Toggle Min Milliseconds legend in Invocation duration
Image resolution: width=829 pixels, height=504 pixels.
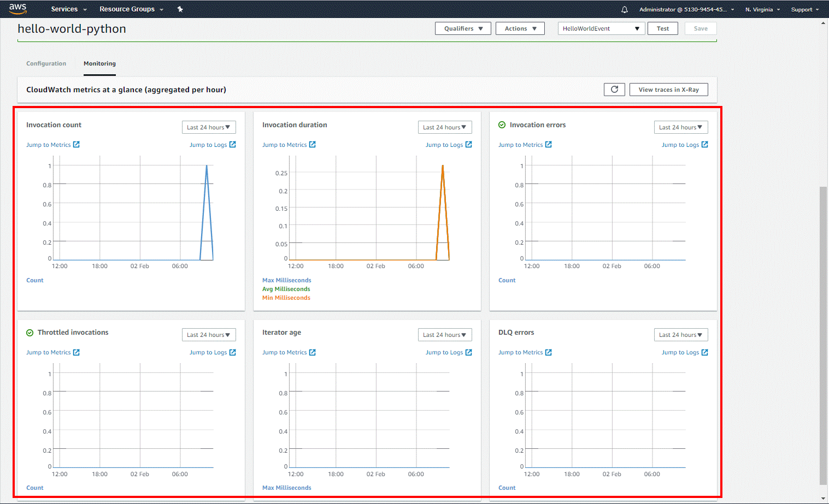click(286, 298)
